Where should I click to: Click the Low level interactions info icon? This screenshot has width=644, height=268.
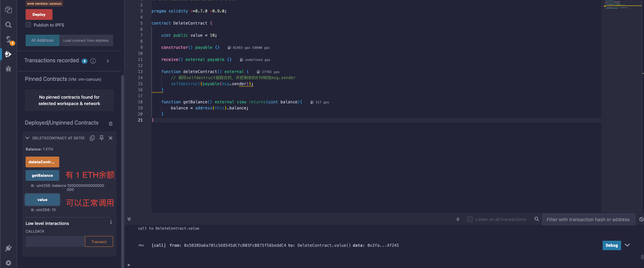111,222
